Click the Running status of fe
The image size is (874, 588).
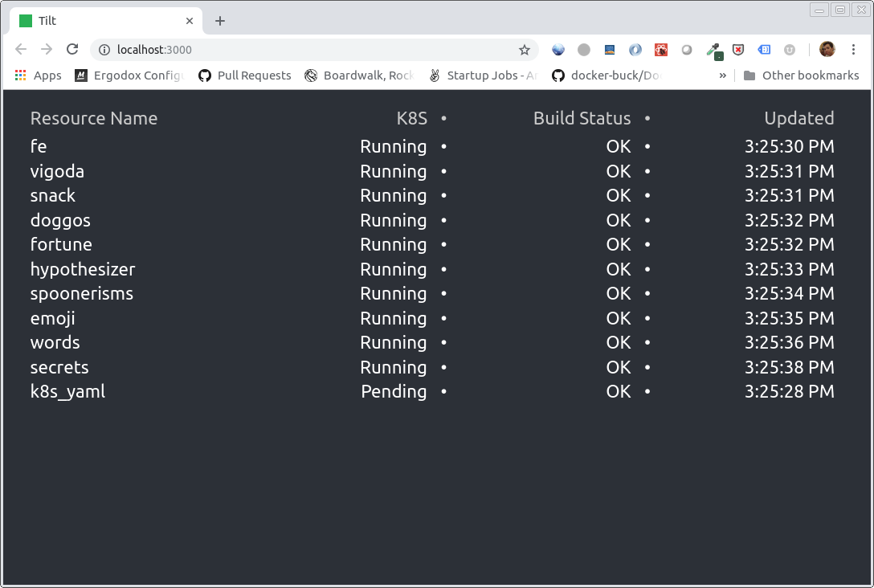pos(393,146)
